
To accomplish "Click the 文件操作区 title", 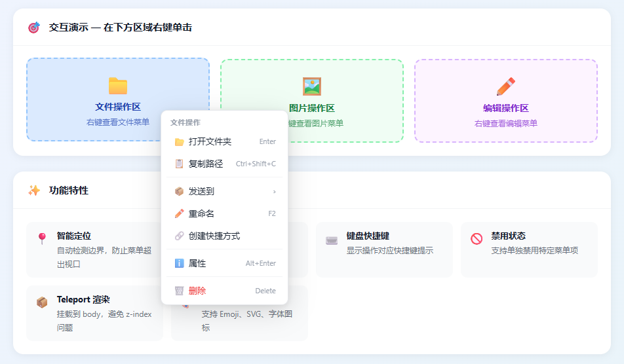I will point(118,107).
